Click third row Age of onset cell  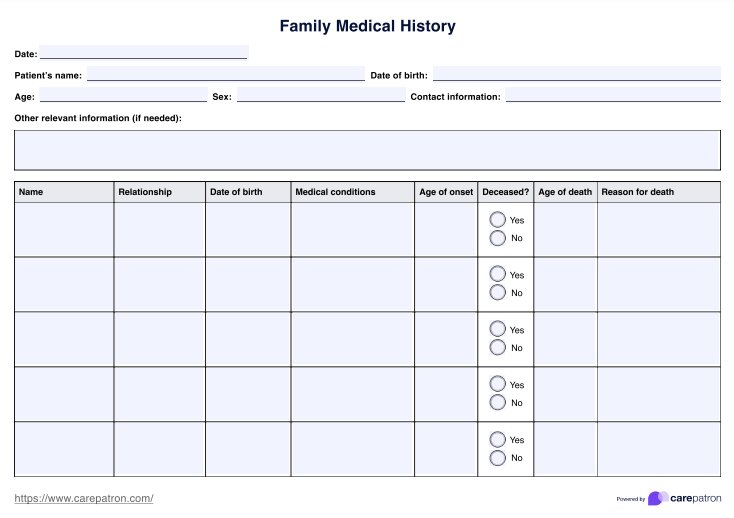[446, 339]
